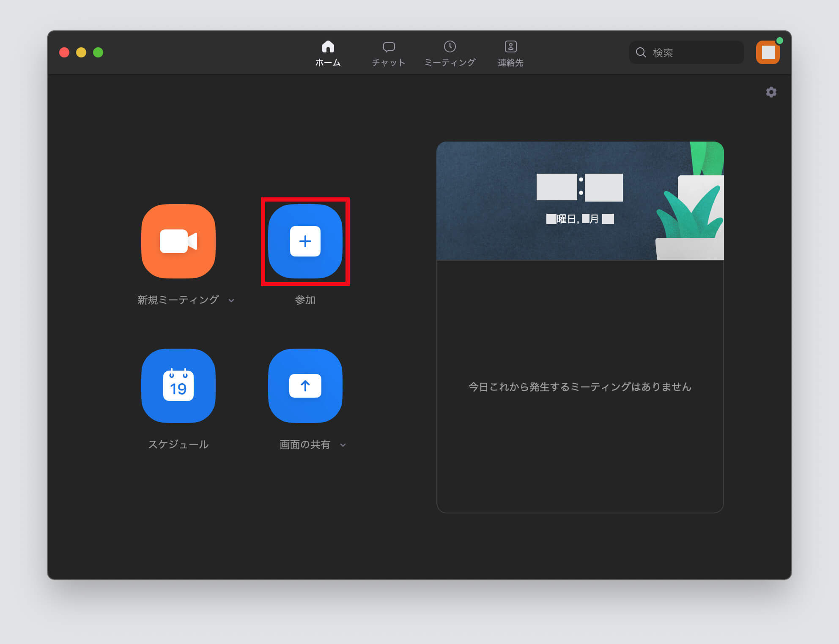Click the search magnifier icon

coord(641,52)
